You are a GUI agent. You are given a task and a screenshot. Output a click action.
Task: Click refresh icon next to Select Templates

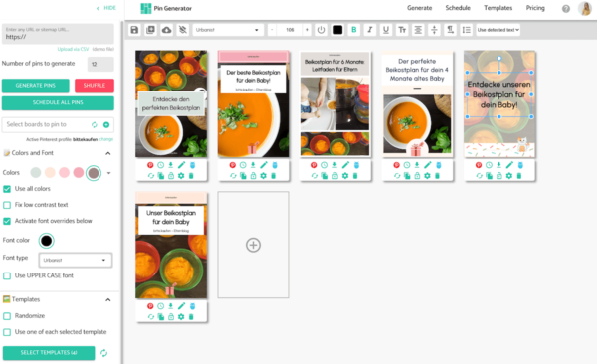pyautogui.click(x=103, y=353)
